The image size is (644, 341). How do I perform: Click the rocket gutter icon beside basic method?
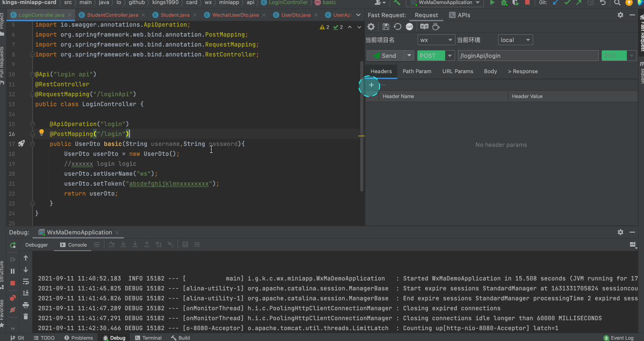[x=21, y=144]
